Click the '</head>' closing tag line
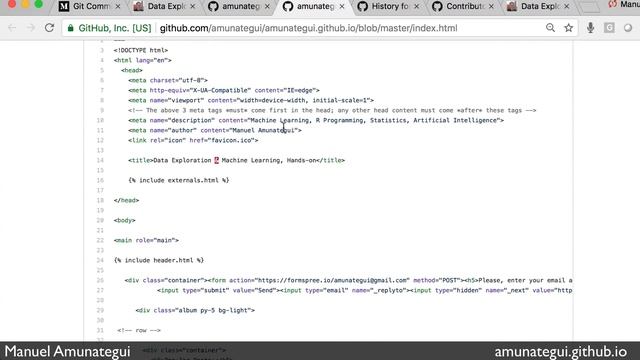Screen dimensions: 640x360 [127, 200]
